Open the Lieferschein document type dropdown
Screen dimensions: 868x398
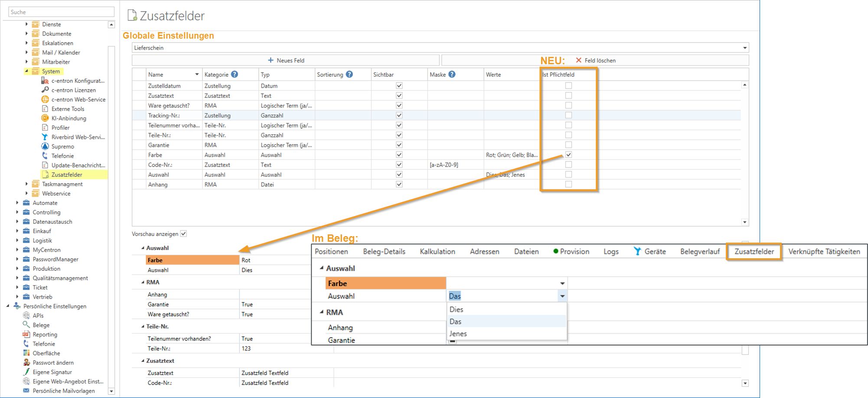(744, 48)
